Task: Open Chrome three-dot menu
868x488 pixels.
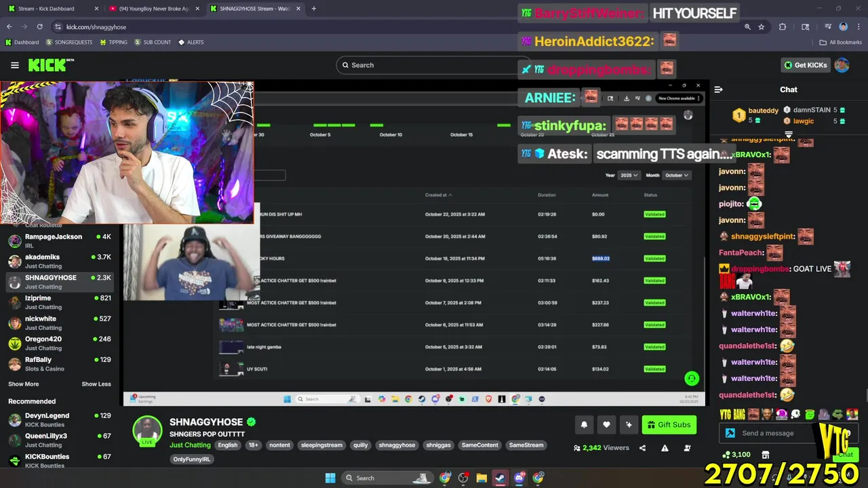Action: point(858,27)
